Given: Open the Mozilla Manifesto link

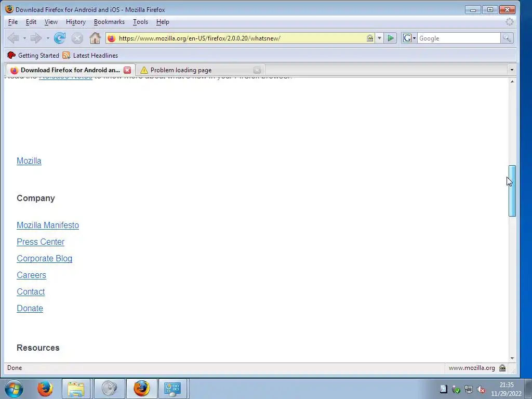Looking at the screenshot, I should pyautogui.click(x=48, y=225).
